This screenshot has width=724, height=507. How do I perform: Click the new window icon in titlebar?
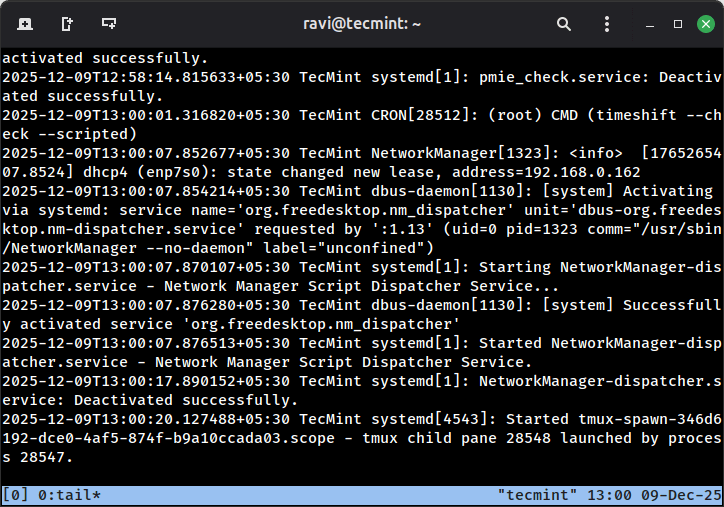[x=67, y=24]
